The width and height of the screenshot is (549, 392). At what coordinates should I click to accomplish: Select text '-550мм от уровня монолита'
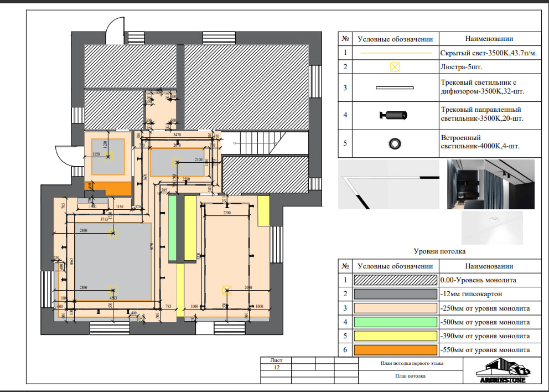pos(485,349)
